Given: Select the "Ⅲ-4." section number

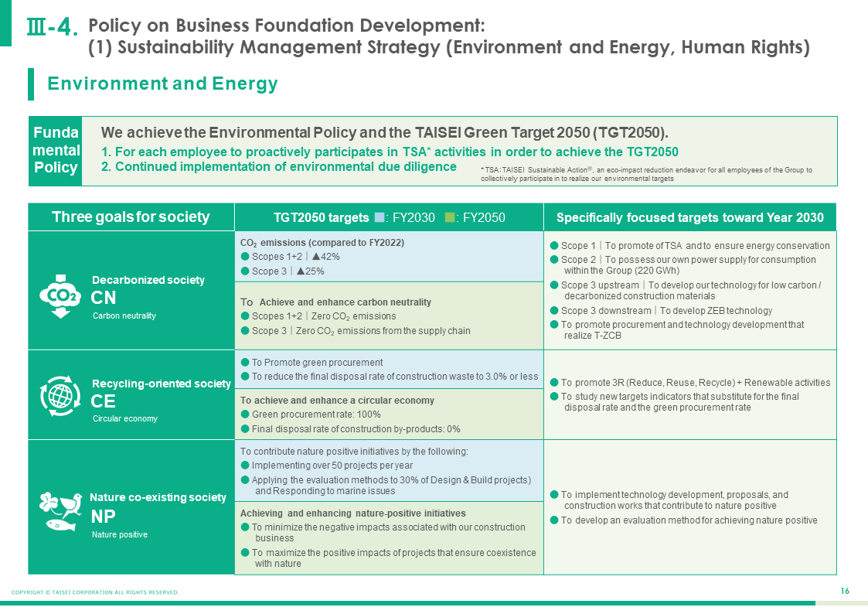Looking at the screenshot, I should pos(52,26).
